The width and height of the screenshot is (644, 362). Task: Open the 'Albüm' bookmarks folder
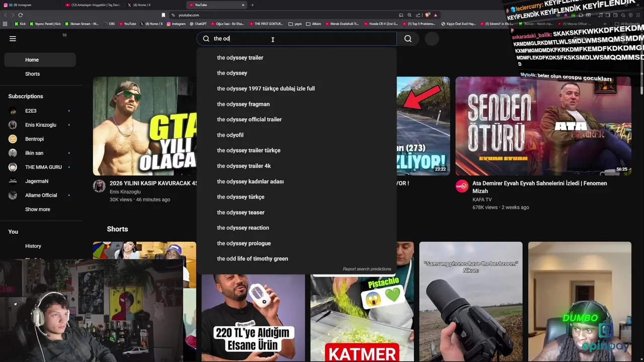tap(313, 24)
